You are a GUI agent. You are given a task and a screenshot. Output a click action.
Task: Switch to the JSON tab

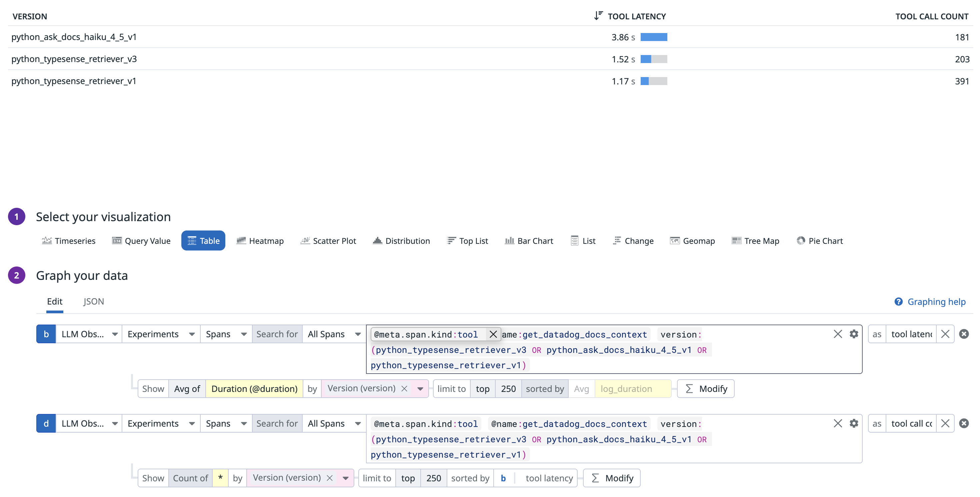pos(94,302)
